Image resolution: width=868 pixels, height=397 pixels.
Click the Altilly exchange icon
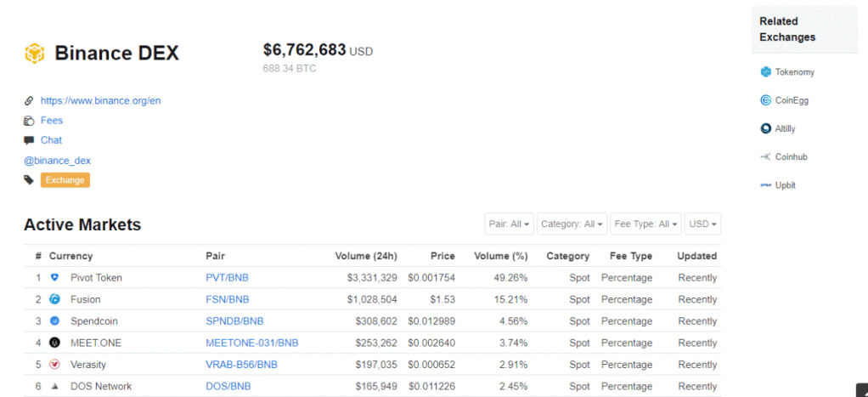[x=765, y=128]
